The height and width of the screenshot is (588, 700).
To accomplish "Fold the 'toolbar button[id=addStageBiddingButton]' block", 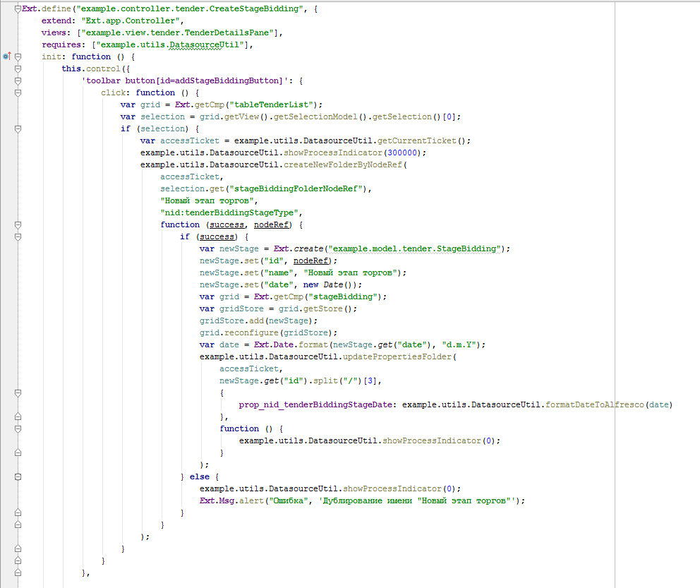I will click(18, 80).
